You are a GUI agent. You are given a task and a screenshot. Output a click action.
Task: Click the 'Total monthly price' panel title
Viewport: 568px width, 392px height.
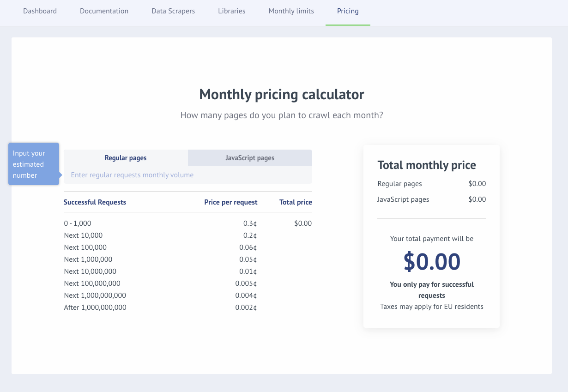point(427,165)
